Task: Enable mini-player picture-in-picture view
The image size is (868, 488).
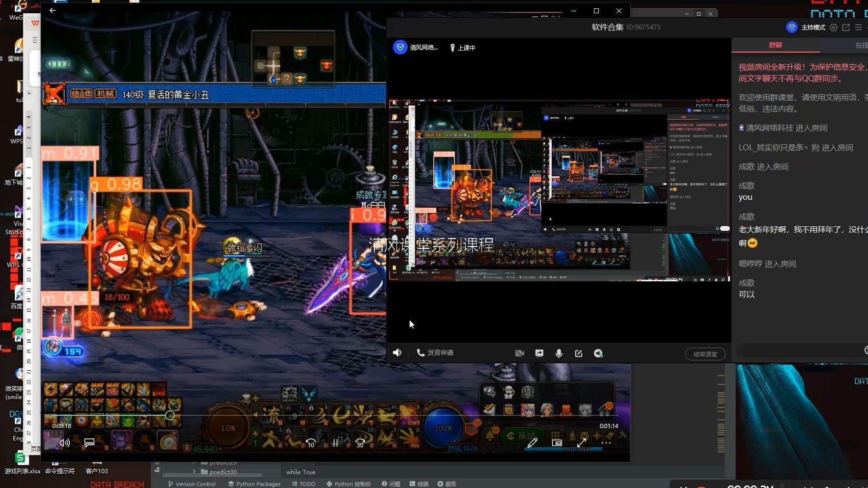Action: (557, 442)
